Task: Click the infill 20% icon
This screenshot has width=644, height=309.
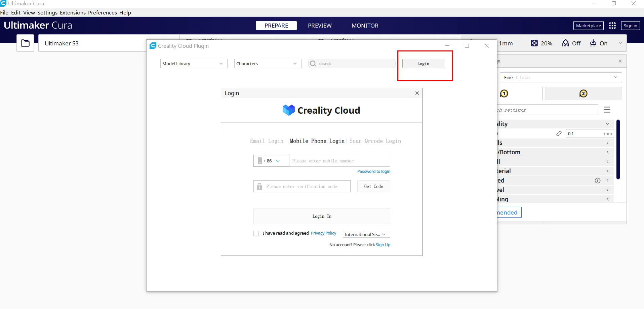Action: [534, 43]
